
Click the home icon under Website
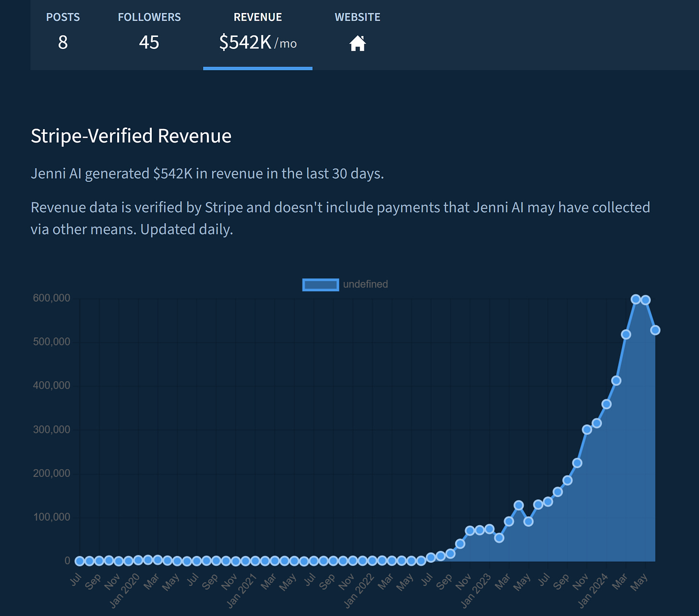tap(357, 43)
